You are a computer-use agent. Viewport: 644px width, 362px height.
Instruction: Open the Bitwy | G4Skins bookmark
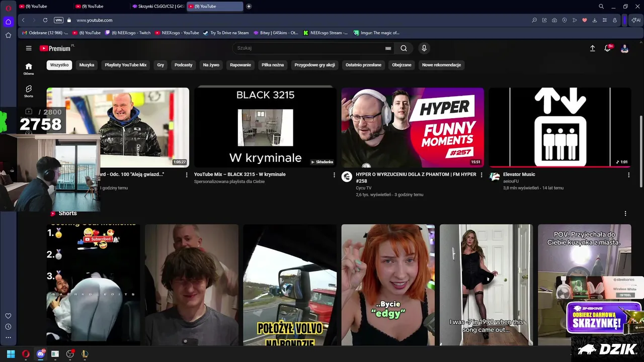tap(276, 33)
